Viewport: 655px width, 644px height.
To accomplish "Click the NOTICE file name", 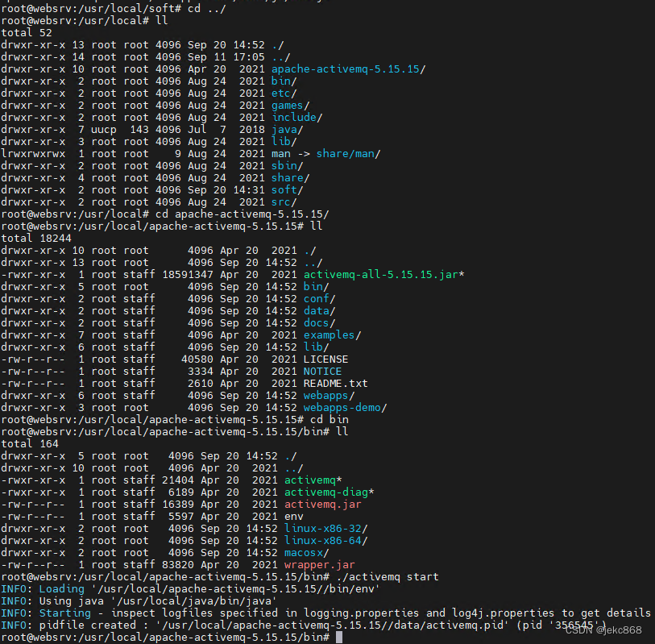I will pyautogui.click(x=322, y=372).
